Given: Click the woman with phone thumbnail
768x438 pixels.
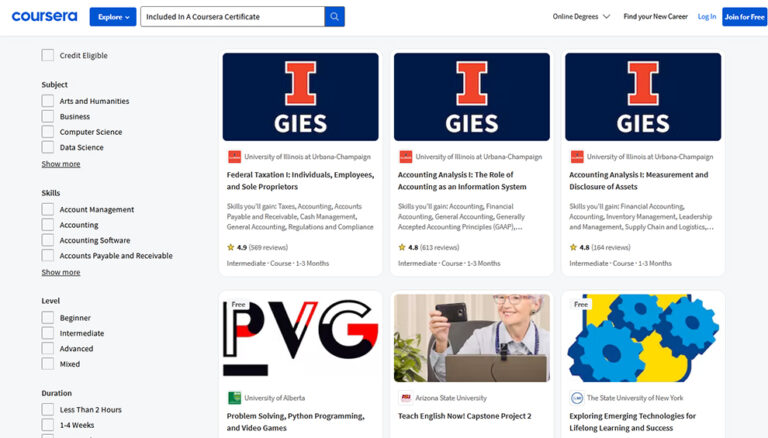Looking at the screenshot, I should point(472,338).
